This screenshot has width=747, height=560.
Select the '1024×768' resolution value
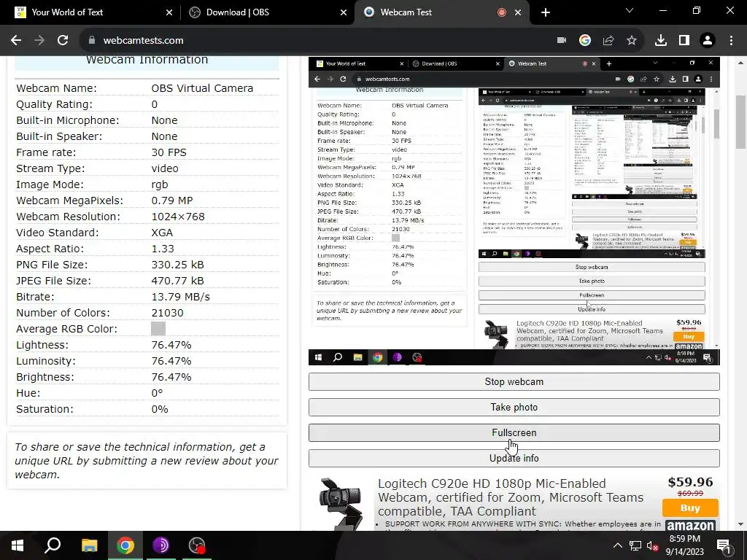coord(178,217)
